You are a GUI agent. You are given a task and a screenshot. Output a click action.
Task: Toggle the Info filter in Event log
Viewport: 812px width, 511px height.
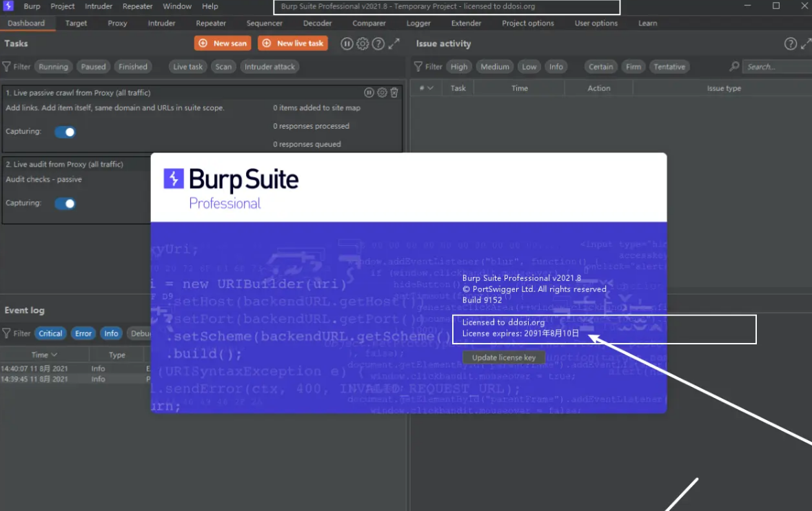point(112,333)
